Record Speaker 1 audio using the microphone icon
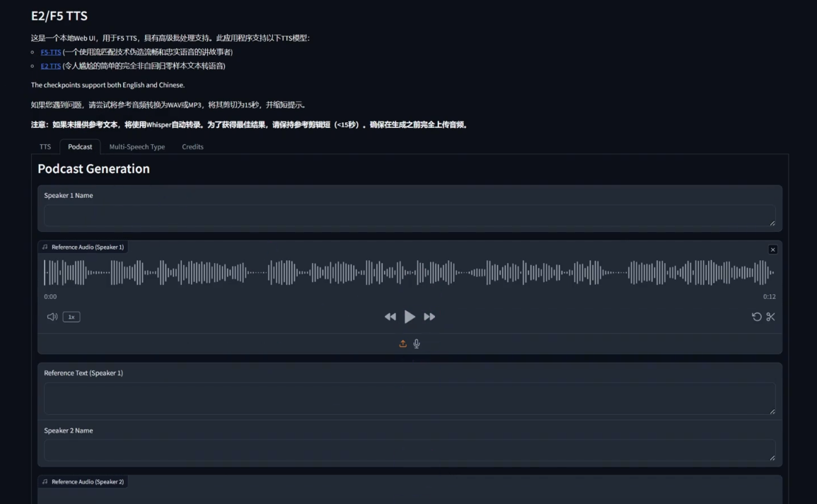Viewport: 817px width, 504px height. click(416, 344)
